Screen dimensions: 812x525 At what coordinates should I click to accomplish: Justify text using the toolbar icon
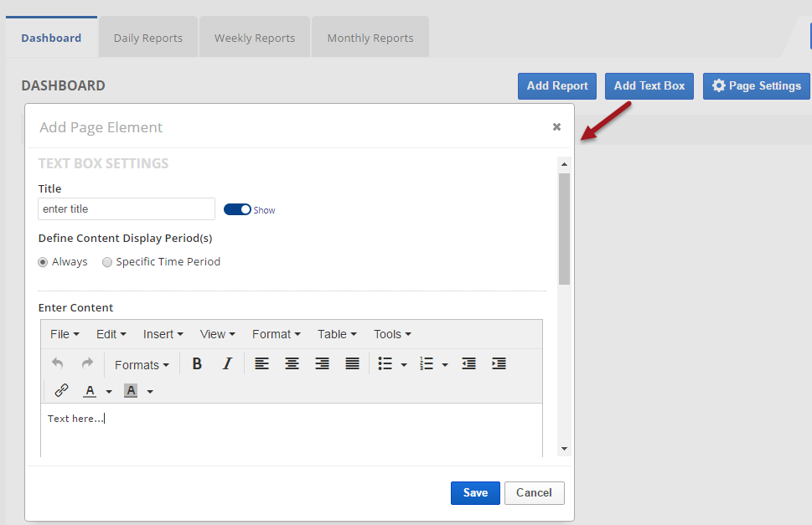pos(353,364)
